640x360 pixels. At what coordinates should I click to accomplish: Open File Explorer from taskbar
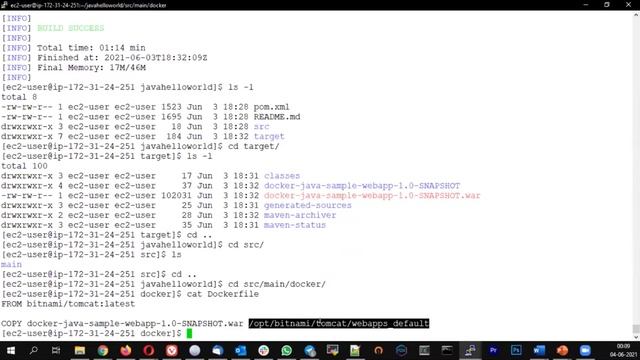(x=80, y=350)
